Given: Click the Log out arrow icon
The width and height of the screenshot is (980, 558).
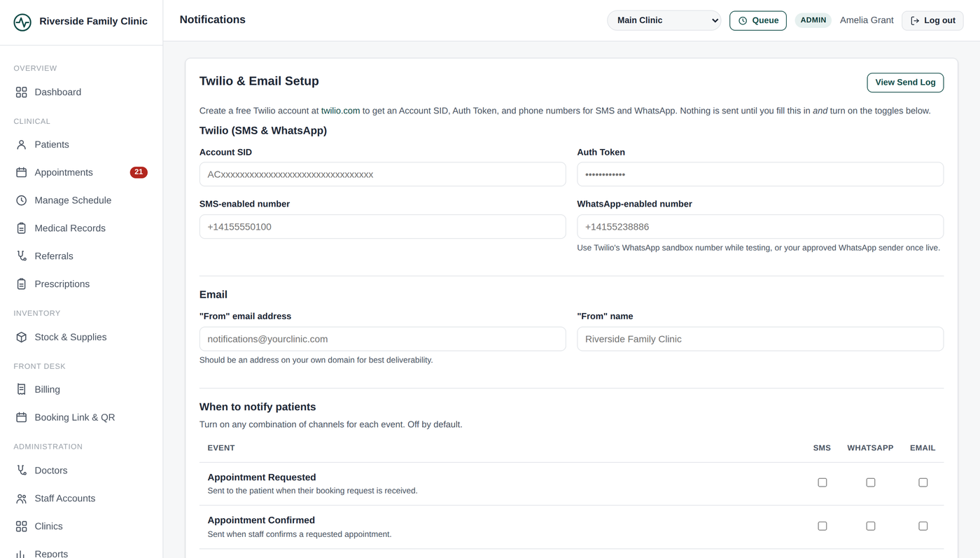Looking at the screenshot, I should click(915, 21).
